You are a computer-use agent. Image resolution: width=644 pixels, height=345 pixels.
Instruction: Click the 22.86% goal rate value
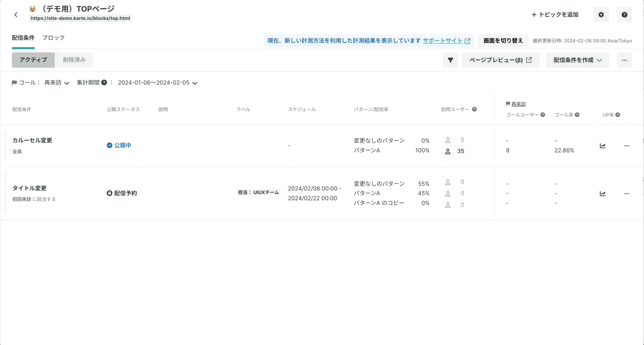[x=564, y=150]
